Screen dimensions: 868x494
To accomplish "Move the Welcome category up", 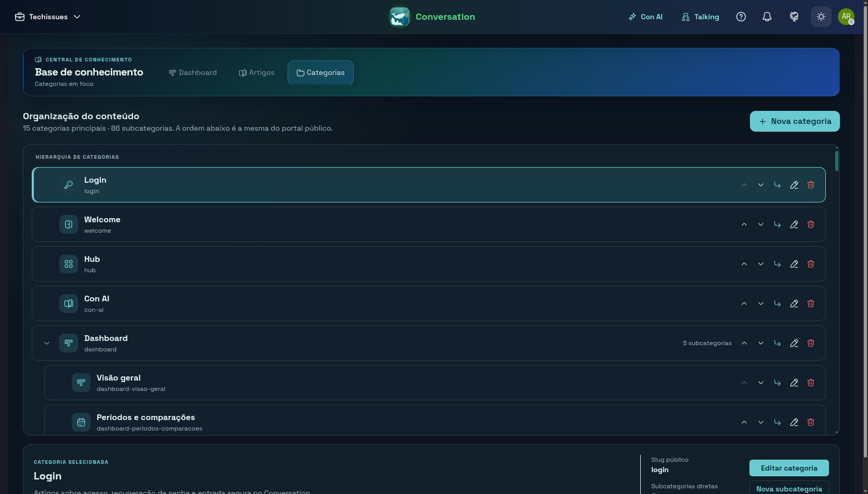I will [x=744, y=224].
